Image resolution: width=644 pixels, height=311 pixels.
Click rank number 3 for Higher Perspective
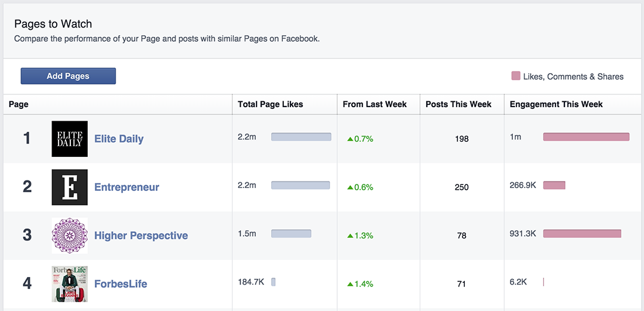[x=27, y=235]
